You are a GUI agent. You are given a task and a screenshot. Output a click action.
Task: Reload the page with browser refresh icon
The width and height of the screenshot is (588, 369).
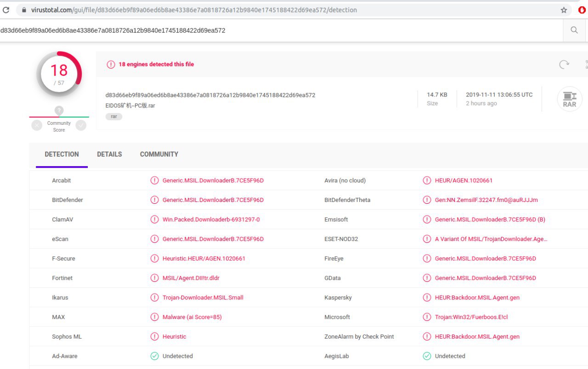pyautogui.click(x=6, y=10)
